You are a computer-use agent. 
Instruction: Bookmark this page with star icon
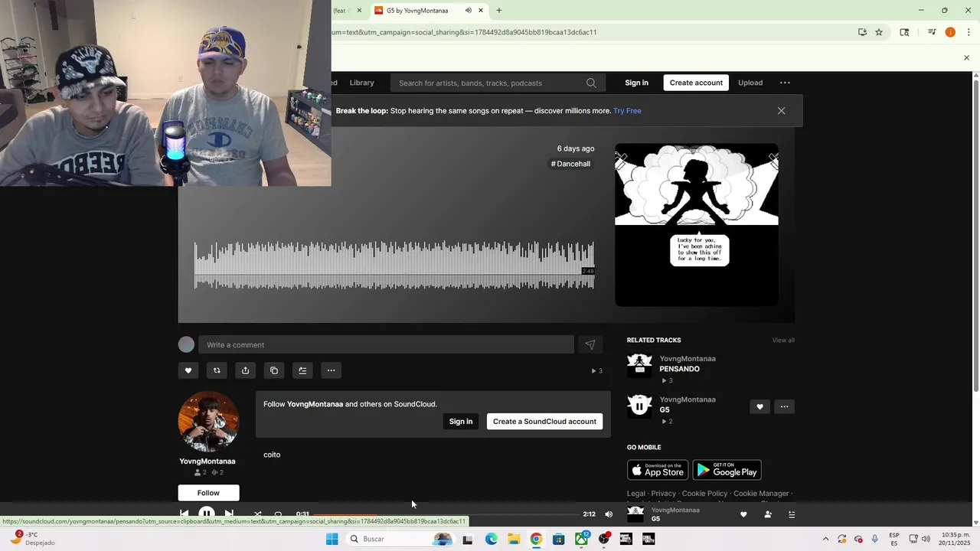tap(879, 32)
